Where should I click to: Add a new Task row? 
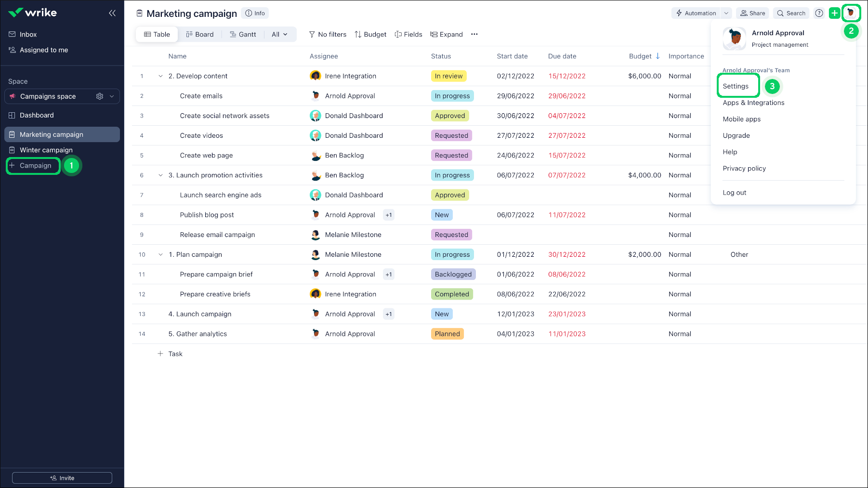170,354
